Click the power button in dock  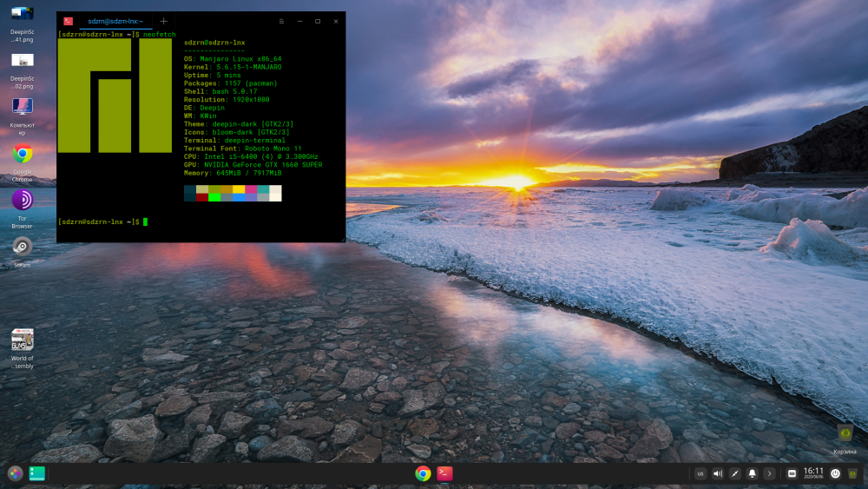(835, 473)
